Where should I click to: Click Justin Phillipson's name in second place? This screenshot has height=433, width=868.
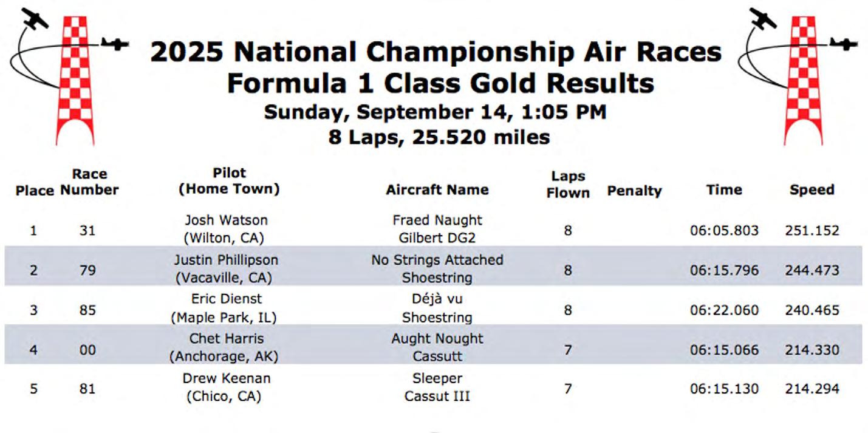click(x=226, y=260)
